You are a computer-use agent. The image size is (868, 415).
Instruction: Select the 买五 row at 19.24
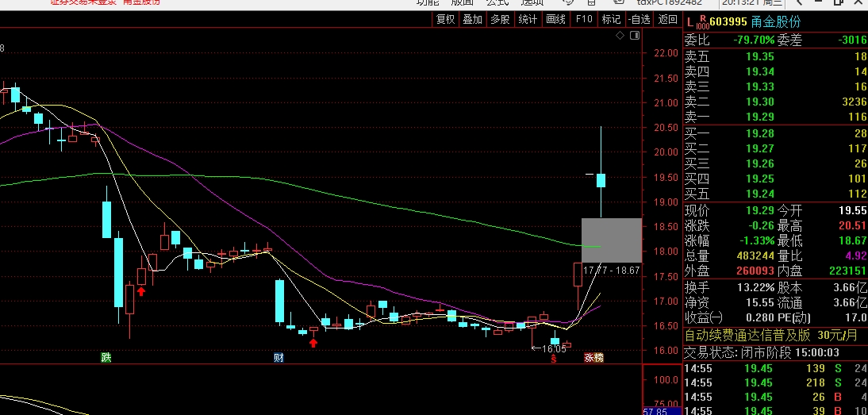point(775,194)
